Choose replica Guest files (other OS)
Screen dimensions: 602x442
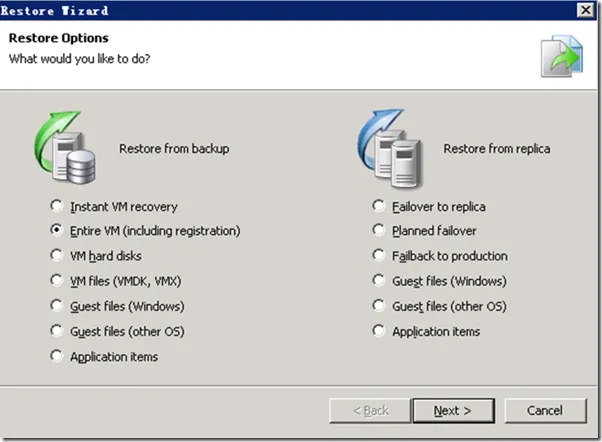click(379, 306)
